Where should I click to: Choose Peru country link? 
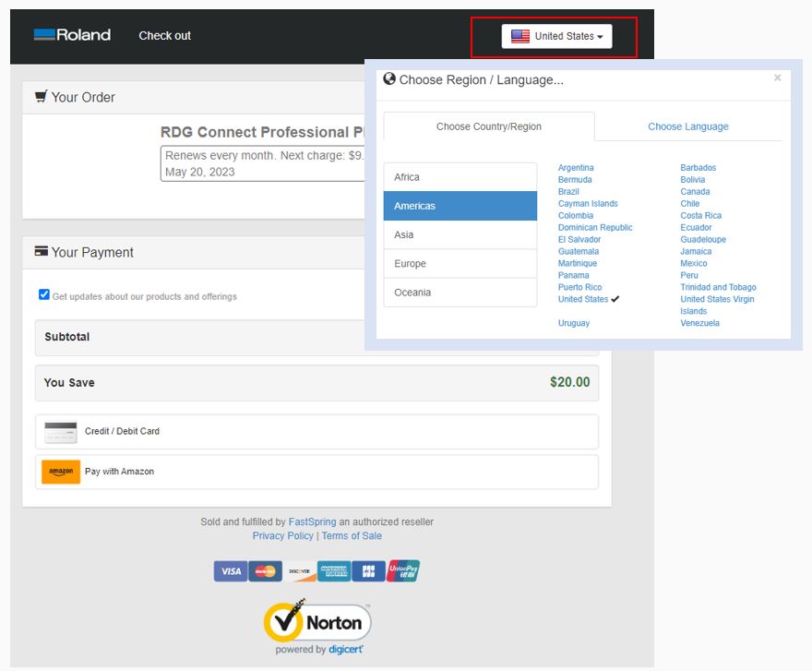[x=689, y=275]
